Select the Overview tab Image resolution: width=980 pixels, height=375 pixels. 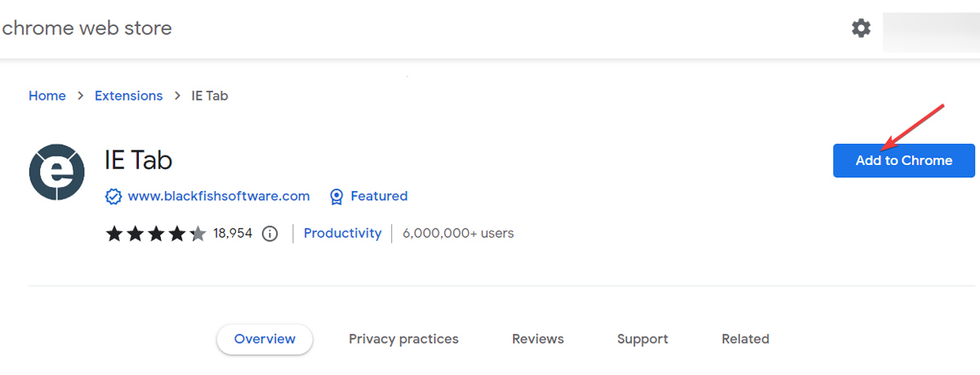(265, 339)
